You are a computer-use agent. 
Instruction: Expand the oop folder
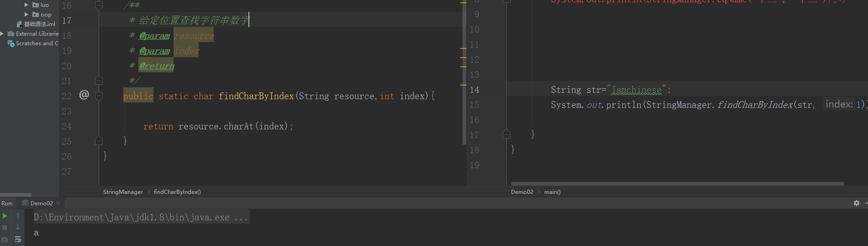tap(26, 15)
